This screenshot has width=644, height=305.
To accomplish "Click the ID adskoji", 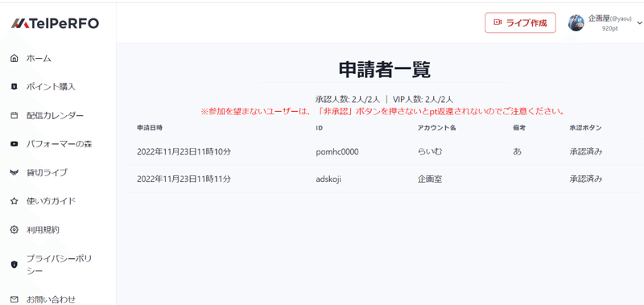I will tap(328, 179).
